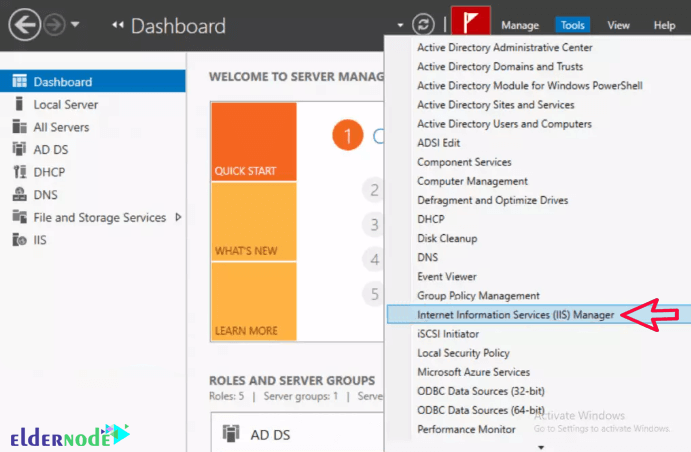
Task: Click File and Storage Services icon
Action: pos(19,217)
